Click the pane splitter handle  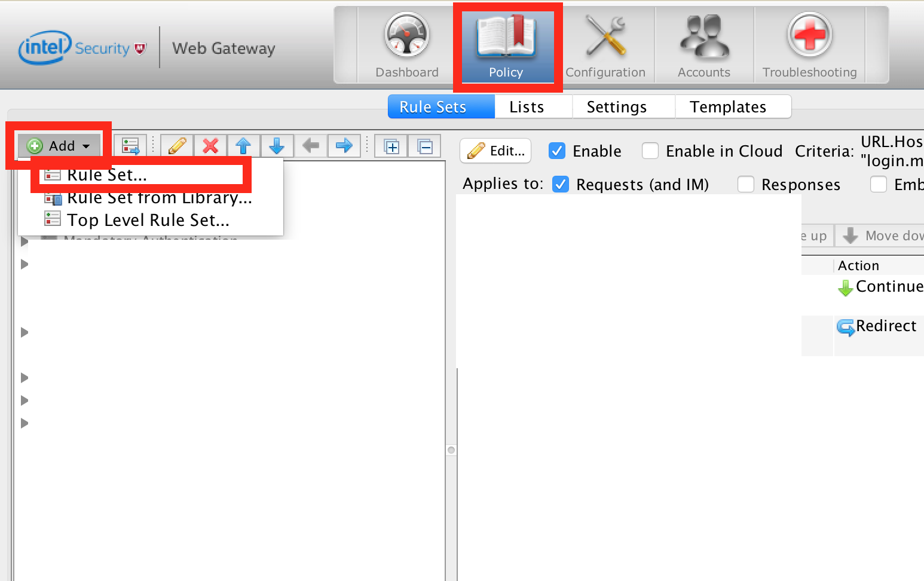(x=451, y=450)
